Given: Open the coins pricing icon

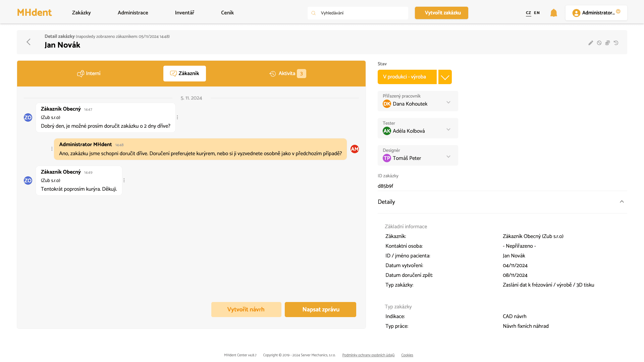Looking at the screenshot, I should (x=607, y=43).
